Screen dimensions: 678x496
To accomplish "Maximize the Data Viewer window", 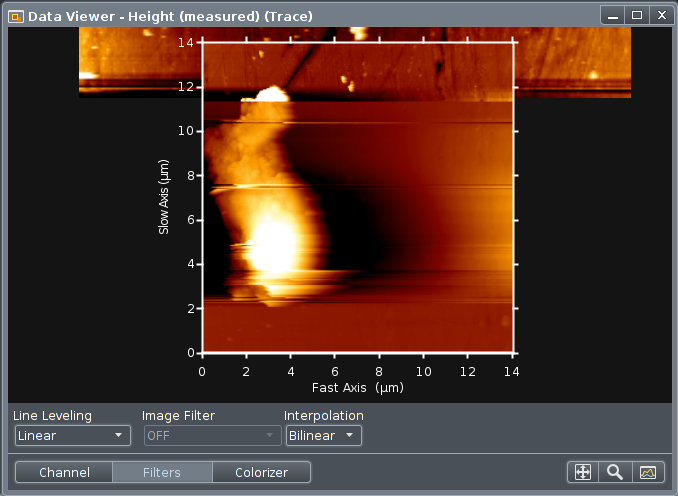I will [637, 15].
